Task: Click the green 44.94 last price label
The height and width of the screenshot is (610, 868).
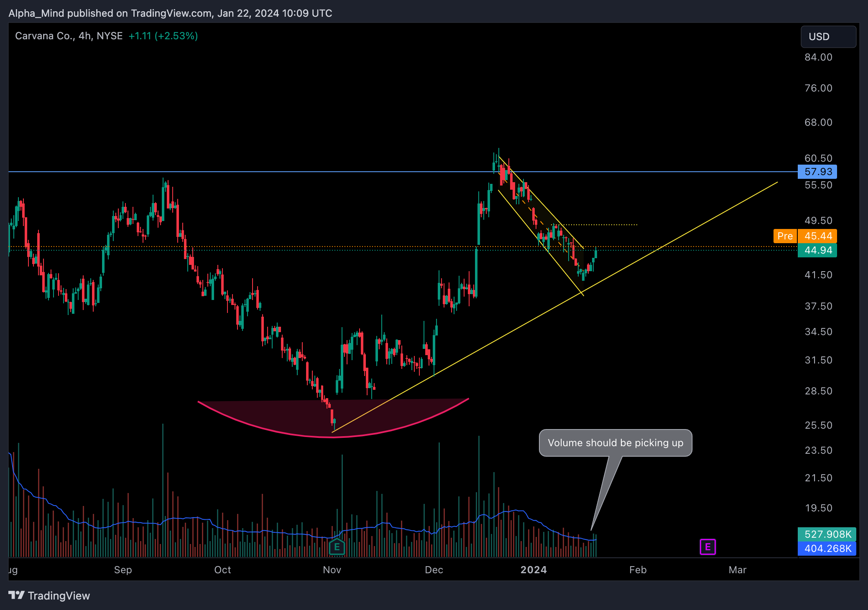Action: point(817,250)
